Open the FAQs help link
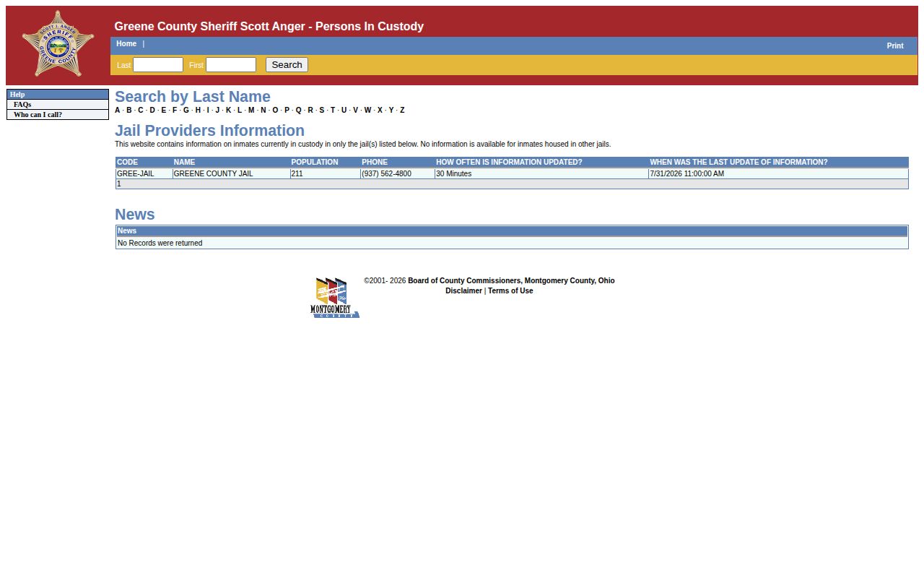 tap(22, 105)
